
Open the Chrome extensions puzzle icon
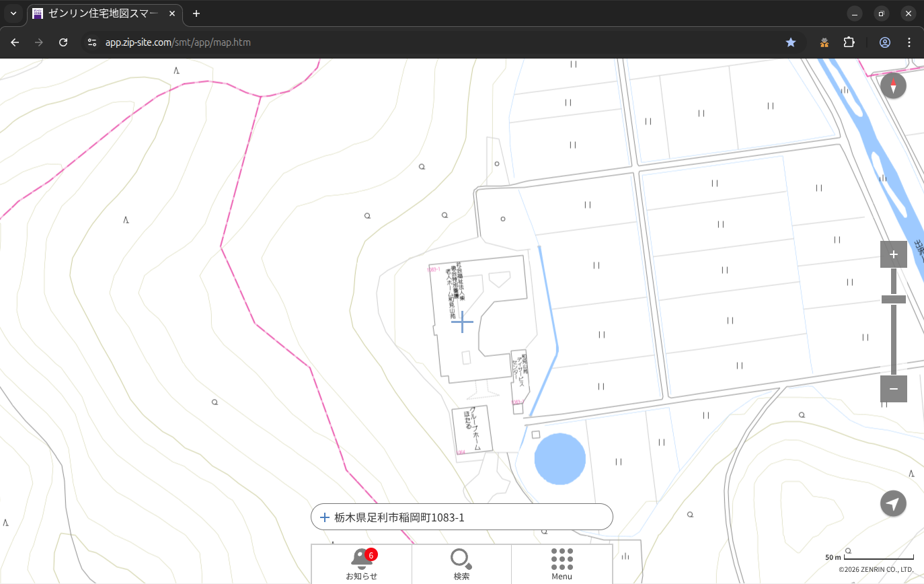tap(849, 42)
